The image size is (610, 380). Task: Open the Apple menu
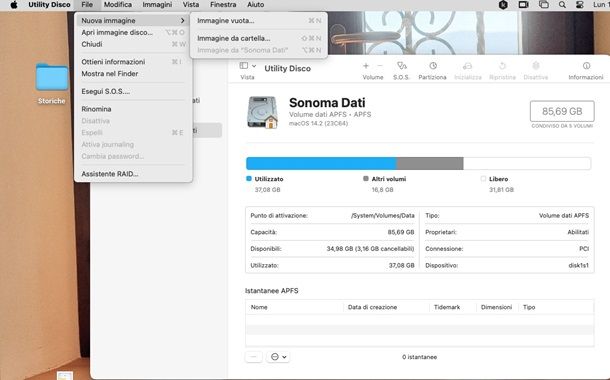(x=14, y=5)
